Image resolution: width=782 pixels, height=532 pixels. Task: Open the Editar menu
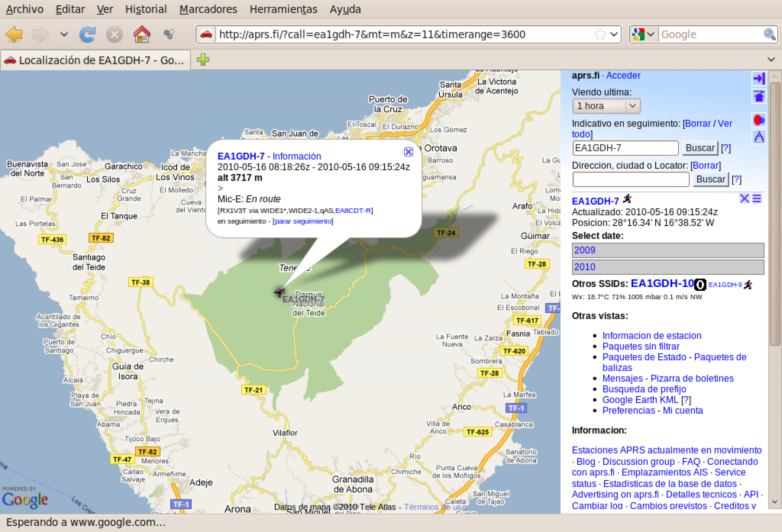pos(70,9)
